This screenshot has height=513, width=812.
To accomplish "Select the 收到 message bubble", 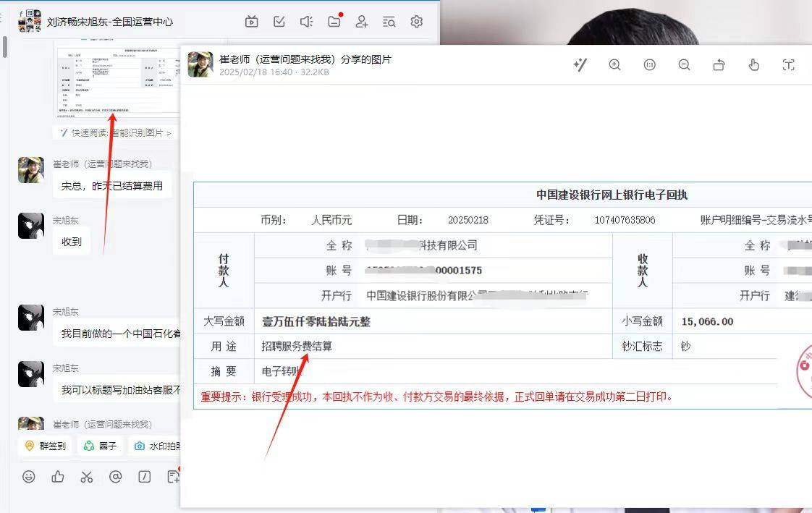I will [x=72, y=242].
